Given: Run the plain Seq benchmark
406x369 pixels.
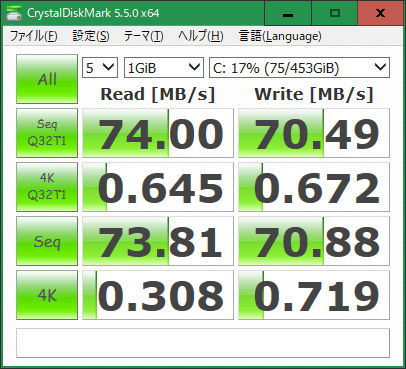Looking at the screenshot, I should [47, 241].
